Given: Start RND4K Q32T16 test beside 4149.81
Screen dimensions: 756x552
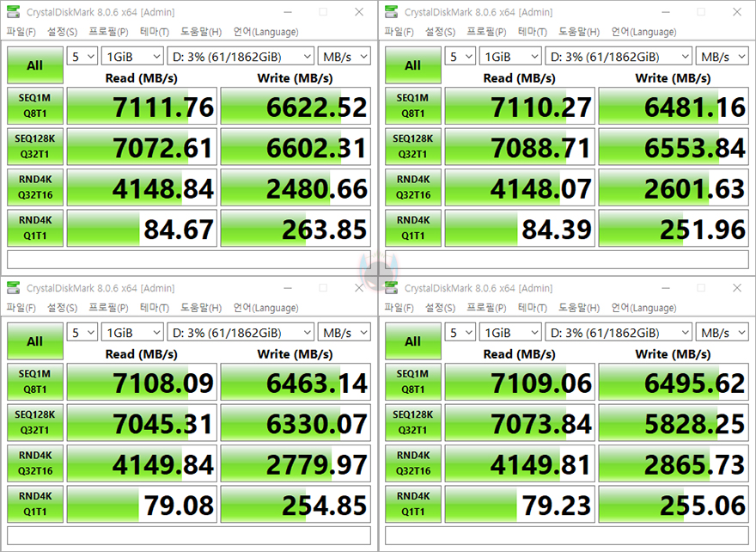Looking at the screenshot, I should 413,463.
